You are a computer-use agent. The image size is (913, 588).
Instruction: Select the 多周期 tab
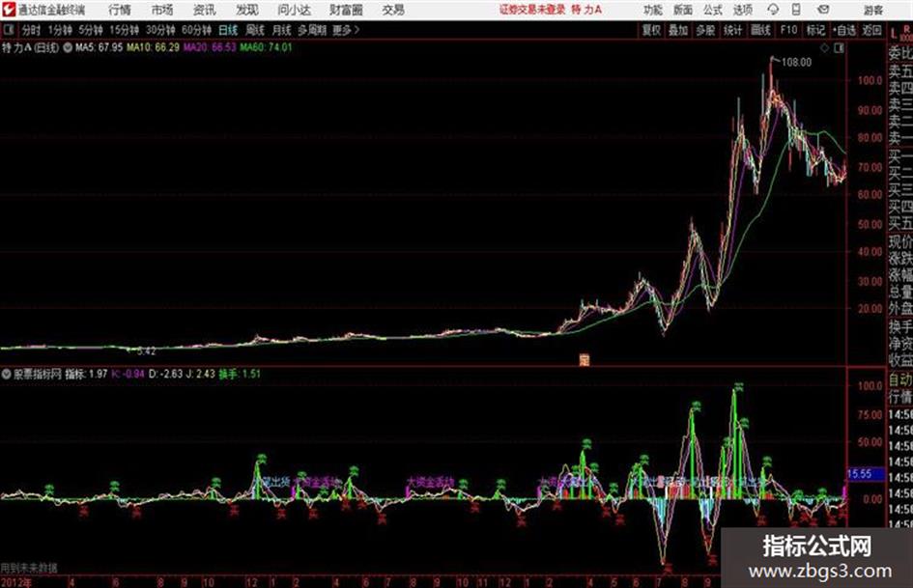312,30
